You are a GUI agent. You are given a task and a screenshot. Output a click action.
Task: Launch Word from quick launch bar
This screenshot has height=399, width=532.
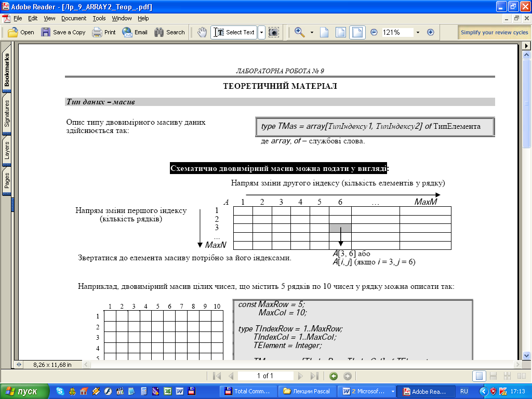click(179, 392)
